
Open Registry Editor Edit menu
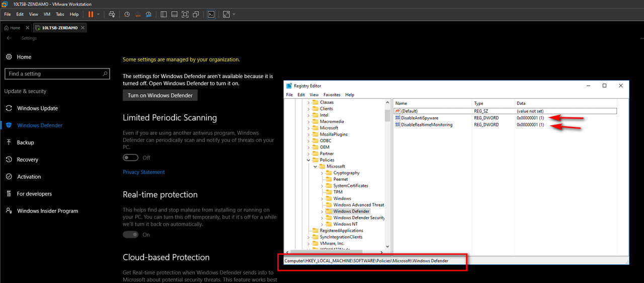(301, 95)
